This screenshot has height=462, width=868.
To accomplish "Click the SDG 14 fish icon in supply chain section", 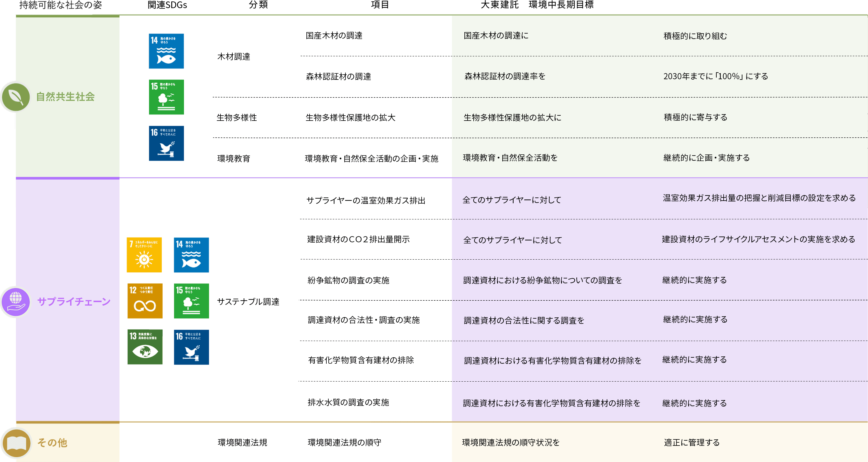I will (191, 255).
